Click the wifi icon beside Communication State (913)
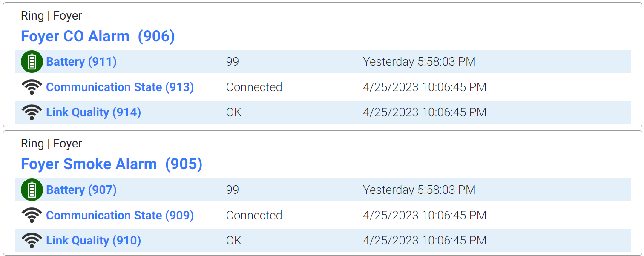Viewport: 644px width, 256px height. 32,87
